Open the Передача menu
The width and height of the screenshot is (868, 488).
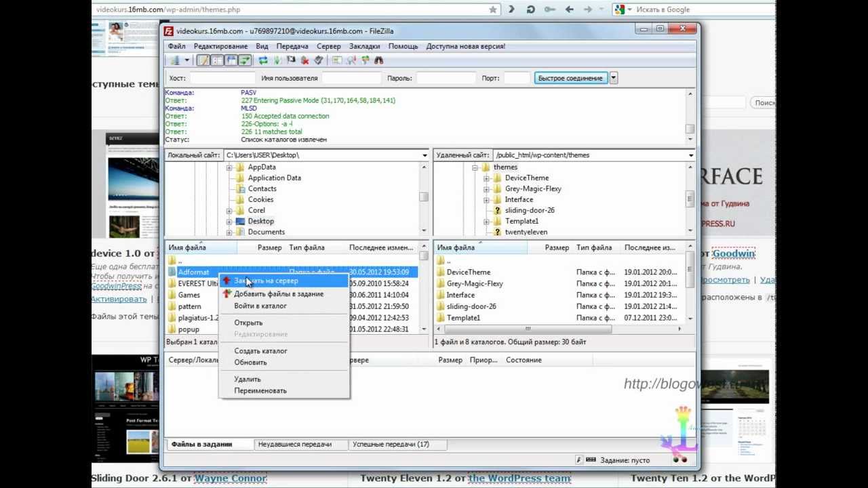tap(292, 46)
